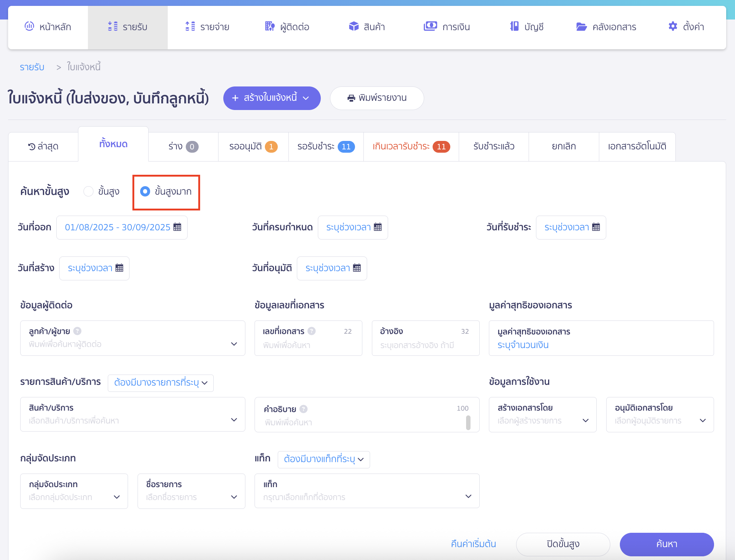Open the แท็ก selection dropdown

coord(468,496)
